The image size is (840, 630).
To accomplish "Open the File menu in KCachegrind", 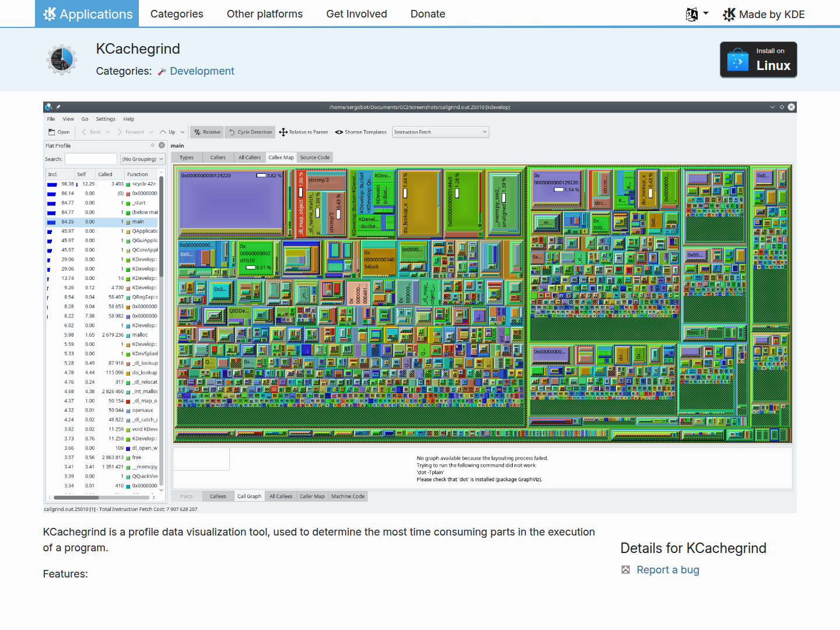I will pyautogui.click(x=51, y=119).
